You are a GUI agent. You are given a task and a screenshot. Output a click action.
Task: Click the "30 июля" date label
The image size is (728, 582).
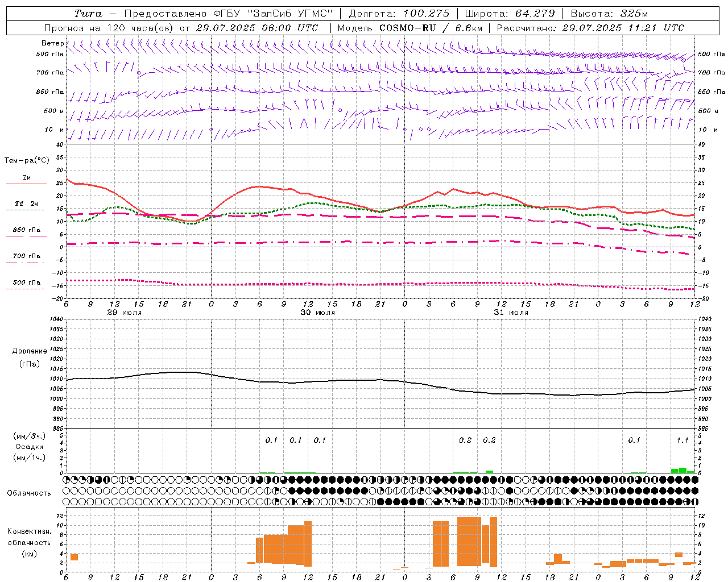pyautogui.click(x=317, y=313)
